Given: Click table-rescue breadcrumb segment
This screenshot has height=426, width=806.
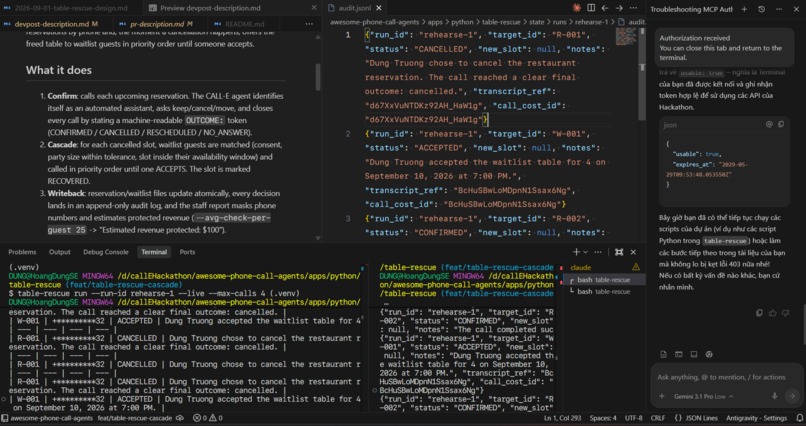Looking at the screenshot, I should pyautogui.click(x=501, y=22).
